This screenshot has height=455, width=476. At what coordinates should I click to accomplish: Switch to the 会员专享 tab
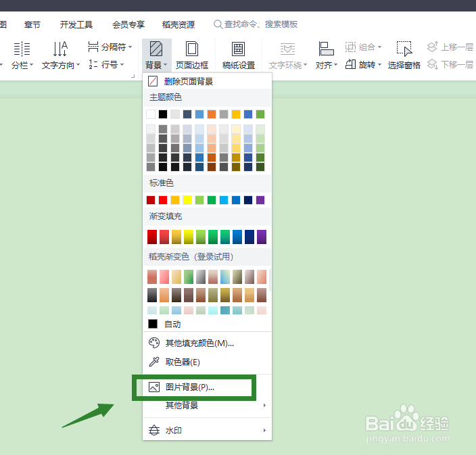[128, 24]
